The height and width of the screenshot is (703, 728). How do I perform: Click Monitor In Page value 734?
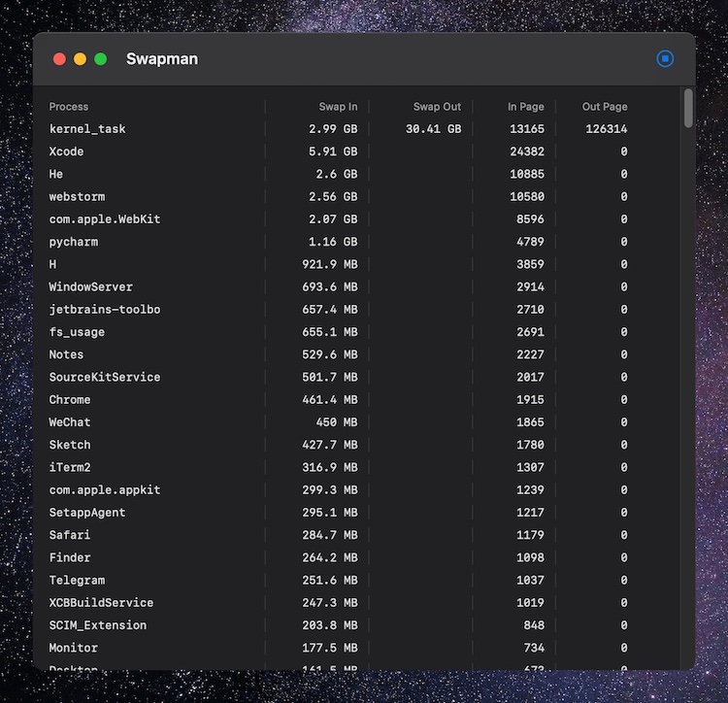(534, 648)
